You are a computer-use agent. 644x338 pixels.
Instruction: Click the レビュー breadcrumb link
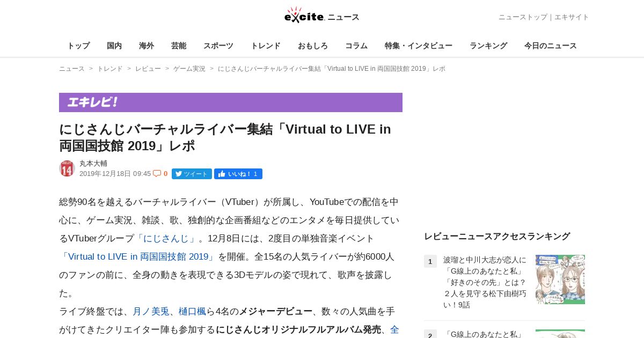tap(148, 69)
